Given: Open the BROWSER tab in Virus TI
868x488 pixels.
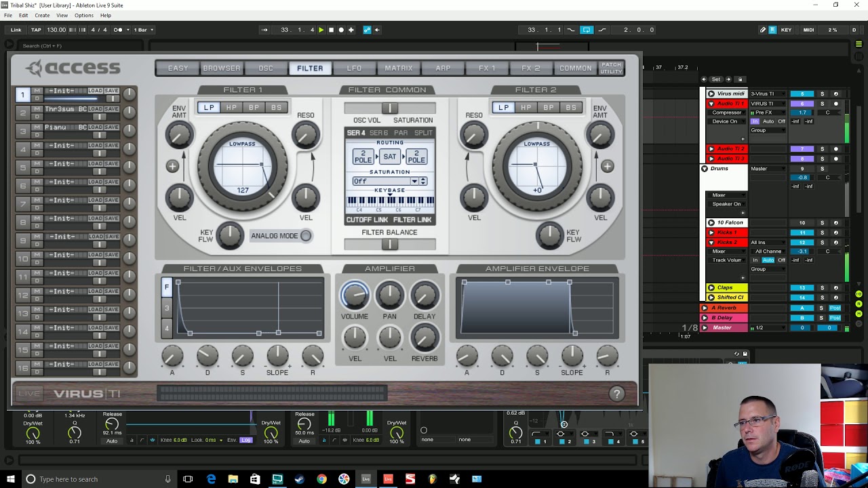Looking at the screenshot, I should 222,68.
